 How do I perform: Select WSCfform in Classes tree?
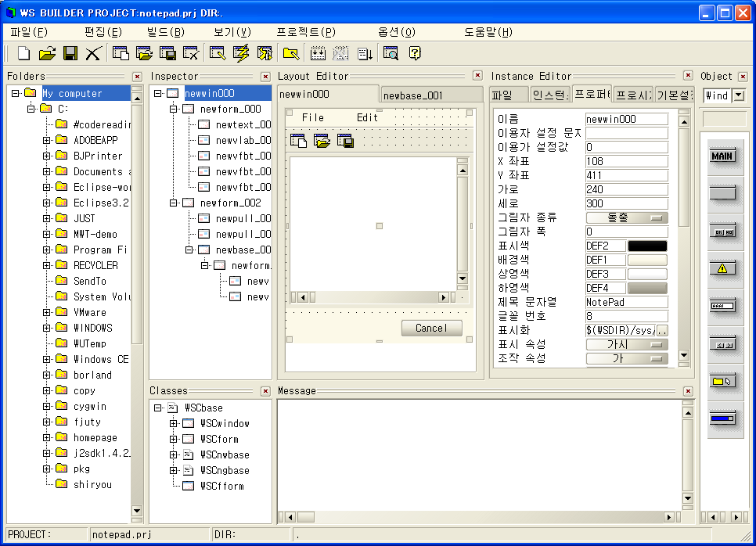tap(221, 487)
